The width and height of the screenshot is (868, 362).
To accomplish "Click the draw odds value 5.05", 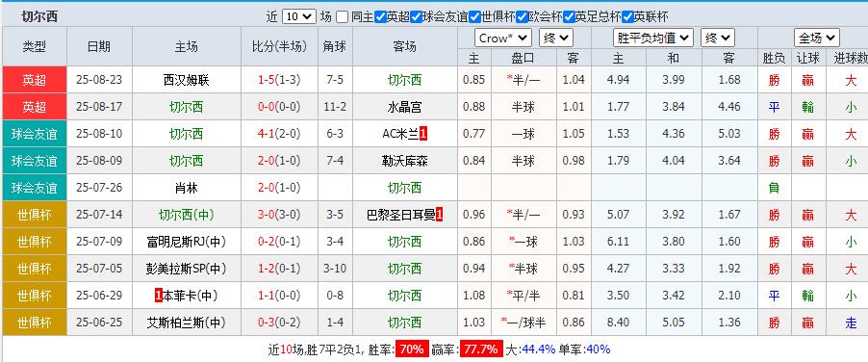I will [x=674, y=323].
